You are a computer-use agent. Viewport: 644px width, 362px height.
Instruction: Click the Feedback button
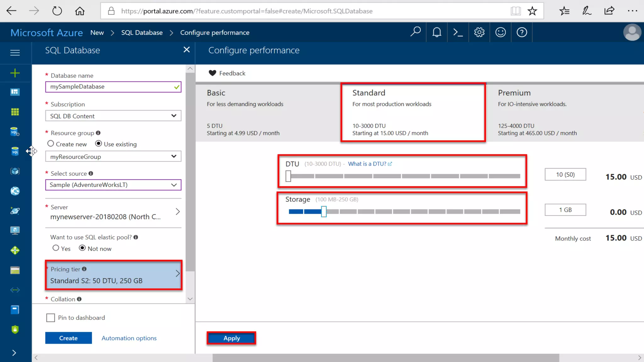pyautogui.click(x=227, y=73)
